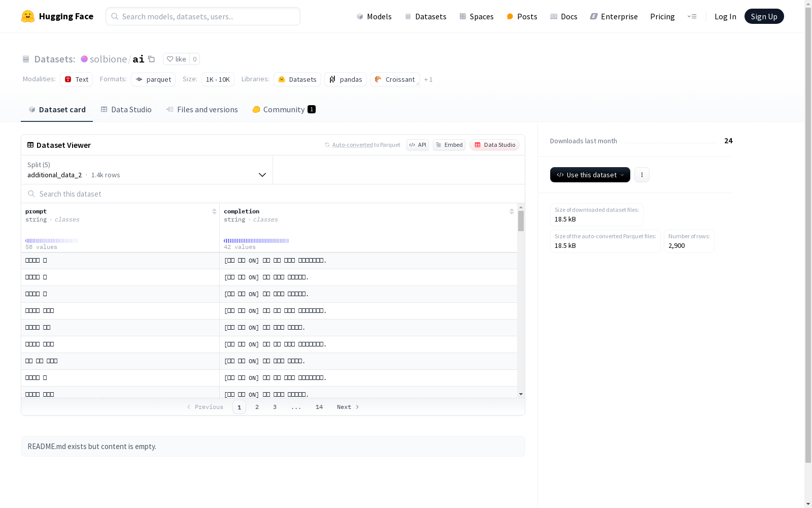Go to Datasets in top navigation
This screenshot has width=812, height=508.
tap(425, 16)
